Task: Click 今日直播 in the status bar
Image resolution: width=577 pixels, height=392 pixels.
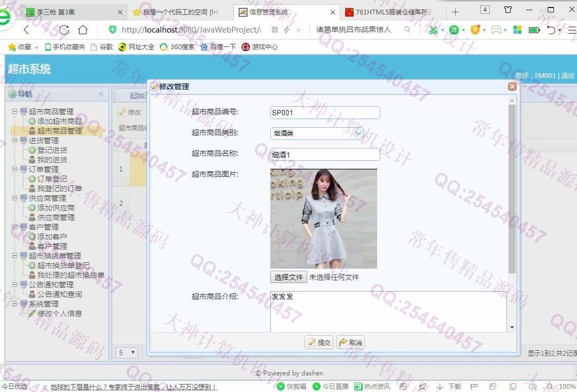Action: [331, 387]
